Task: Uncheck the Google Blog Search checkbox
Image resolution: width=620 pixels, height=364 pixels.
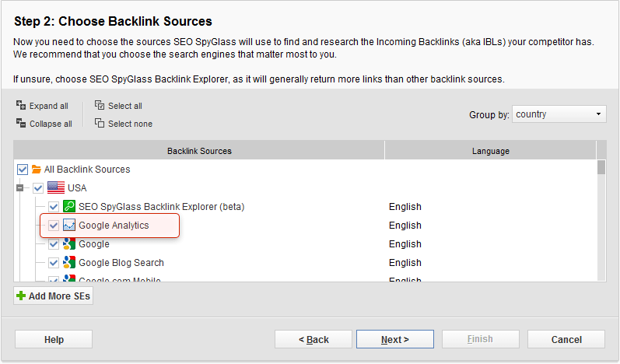Action: click(54, 262)
